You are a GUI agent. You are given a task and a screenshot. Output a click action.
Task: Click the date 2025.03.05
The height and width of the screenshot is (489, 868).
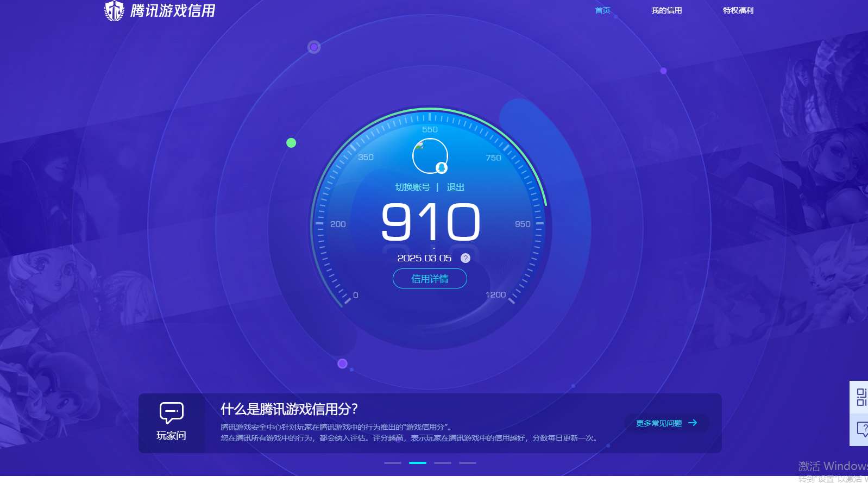coord(424,258)
